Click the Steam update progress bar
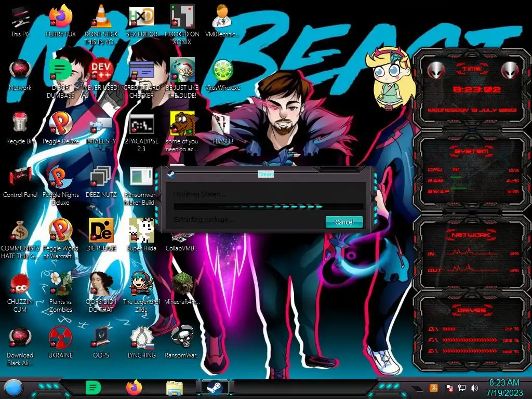The height and width of the screenshot is (399, 532). coord(268,206)
